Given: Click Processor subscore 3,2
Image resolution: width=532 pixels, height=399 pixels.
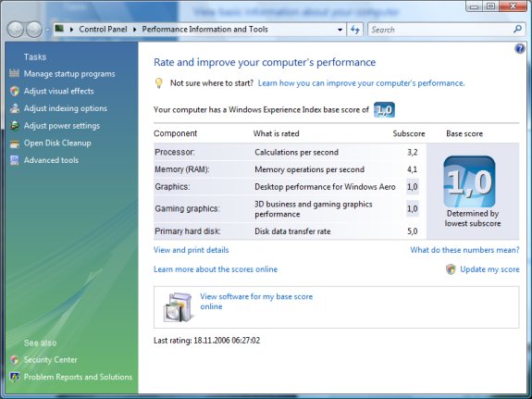Looking at the screenshot, I should (x=413, y=152).
